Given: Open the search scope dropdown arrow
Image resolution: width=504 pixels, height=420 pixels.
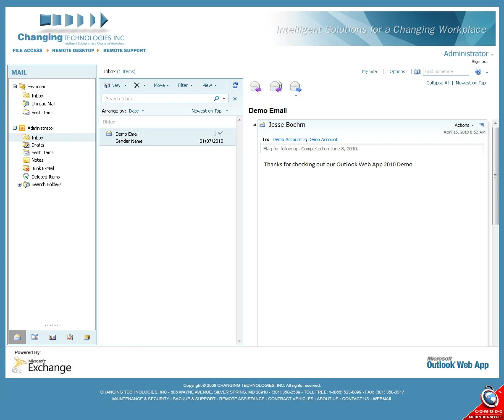Looking at the screenshot, I should click(224, 99).
